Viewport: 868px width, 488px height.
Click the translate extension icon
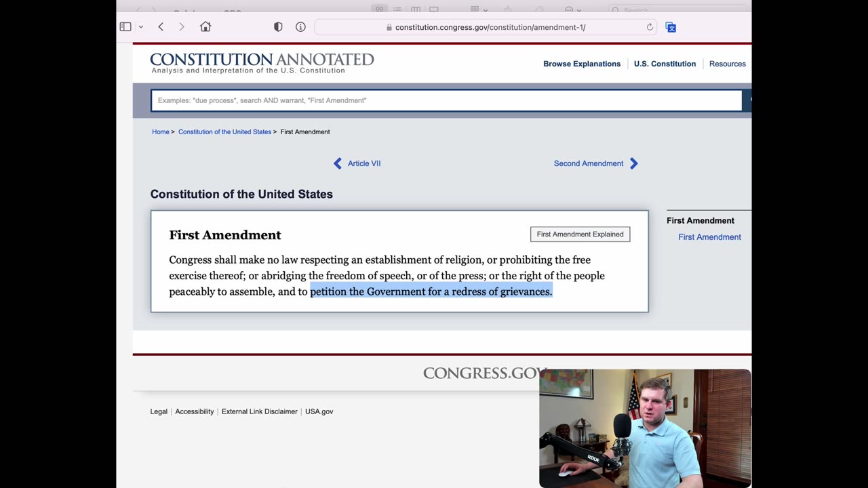[x=671, y=27]
